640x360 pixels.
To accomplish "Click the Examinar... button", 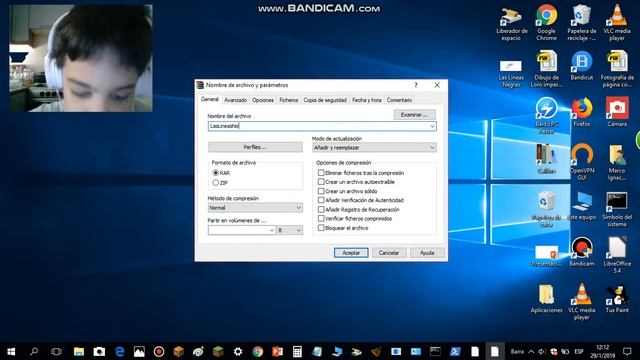I will tap(414, 115).
